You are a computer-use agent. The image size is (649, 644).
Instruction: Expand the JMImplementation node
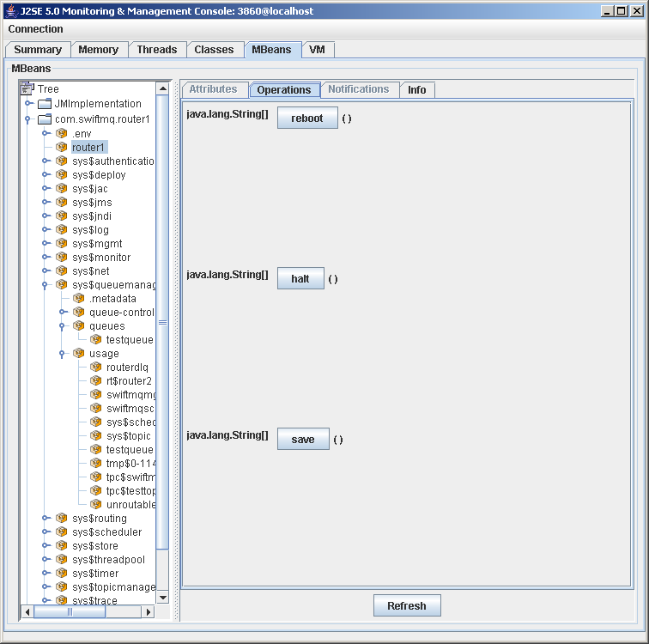click(x=27, y=103)
